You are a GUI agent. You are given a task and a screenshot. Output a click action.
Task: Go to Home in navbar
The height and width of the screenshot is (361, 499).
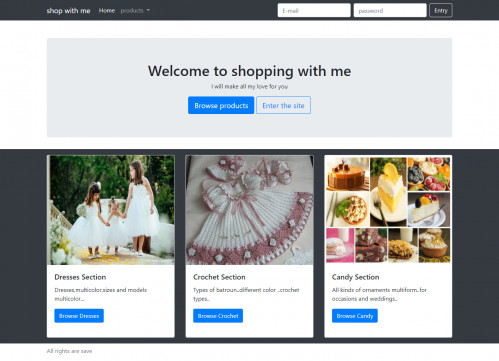pos(107,11)
